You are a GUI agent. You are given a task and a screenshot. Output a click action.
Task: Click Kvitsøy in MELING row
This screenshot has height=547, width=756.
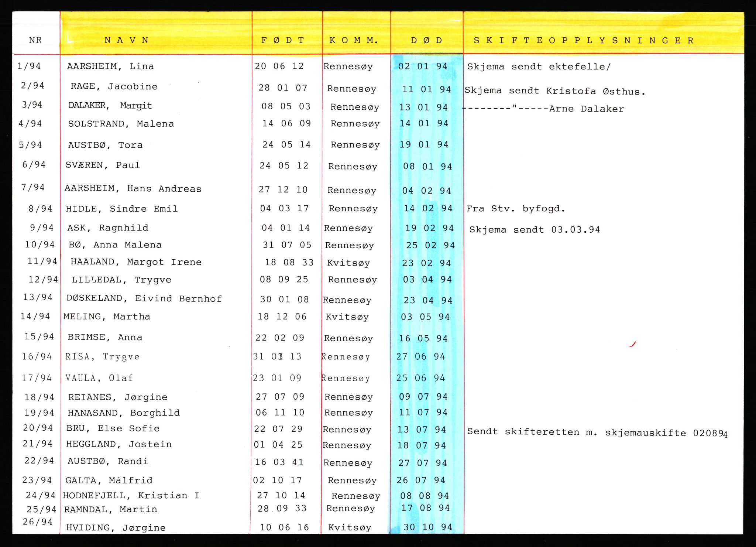(347, 317)
